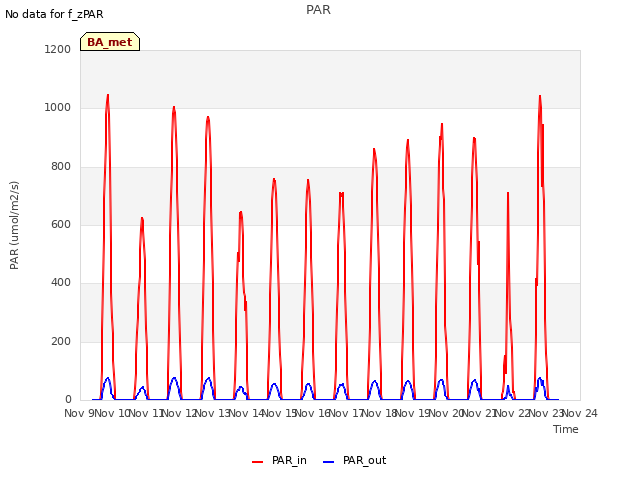Click the 1200 y-axis tick label
Viewport: 640px width, 480px height.
coord(58,49)
